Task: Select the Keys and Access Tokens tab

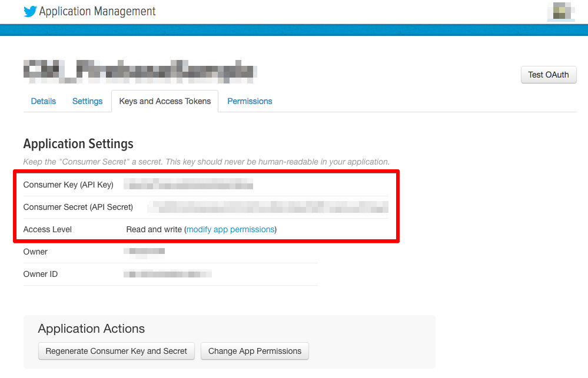Action: point(165,101)
